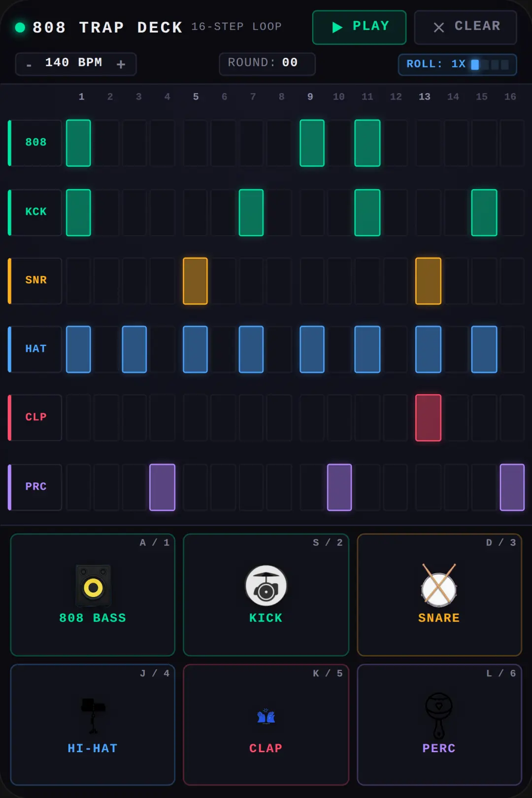The width and height of the screenshot is (532, 798).
Task: Click the HI-HAT pad label text
Action: tap(93, 748)
